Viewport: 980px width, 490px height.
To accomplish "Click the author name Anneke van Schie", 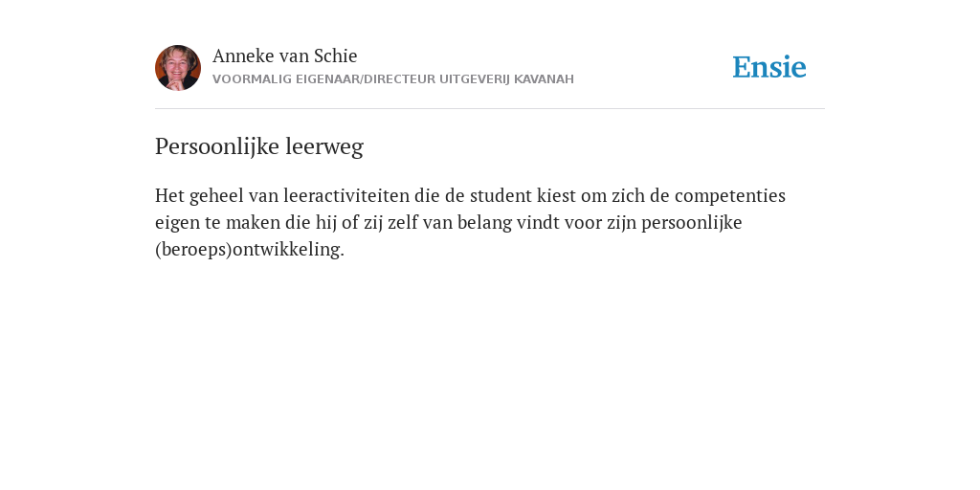I will [x=285, y=56].
